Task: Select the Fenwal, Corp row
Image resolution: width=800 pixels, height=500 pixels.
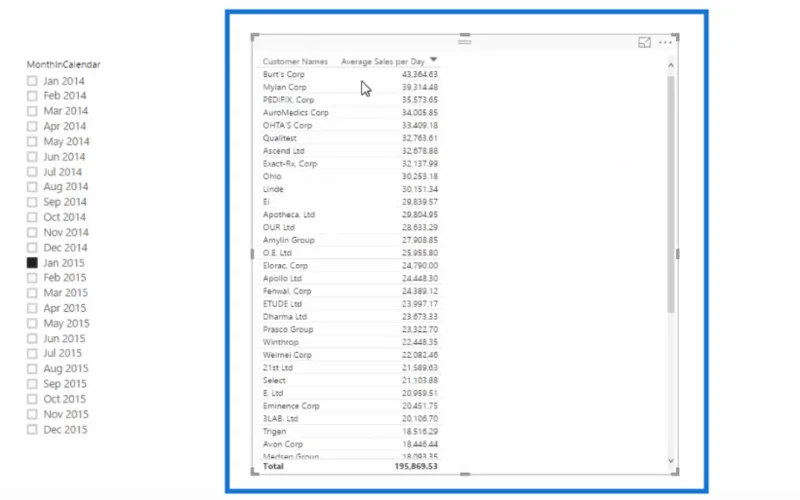Action: (350, 291)
